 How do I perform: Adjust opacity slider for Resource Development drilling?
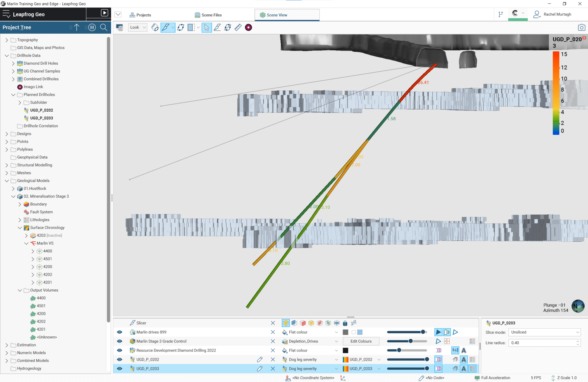[407, 350]
